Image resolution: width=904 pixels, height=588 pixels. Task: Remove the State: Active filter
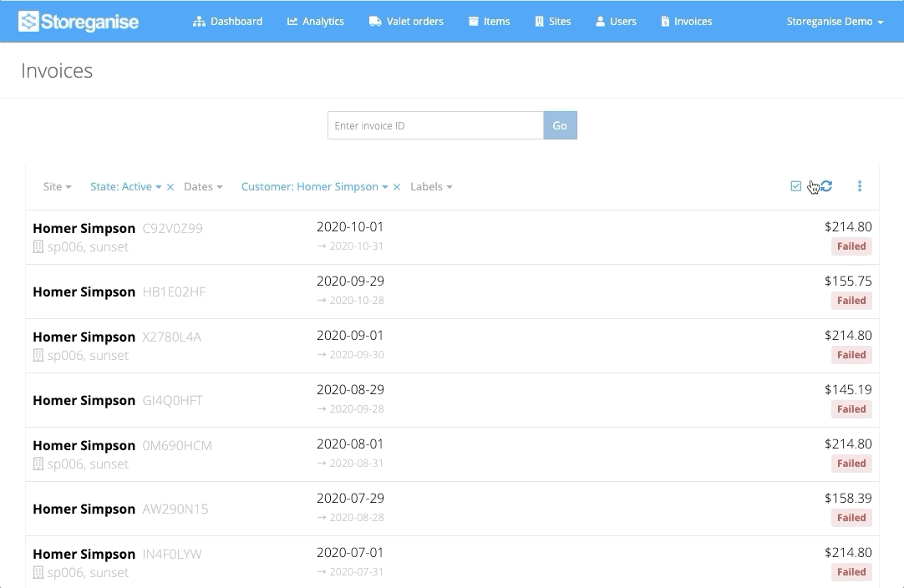(170, 187)
